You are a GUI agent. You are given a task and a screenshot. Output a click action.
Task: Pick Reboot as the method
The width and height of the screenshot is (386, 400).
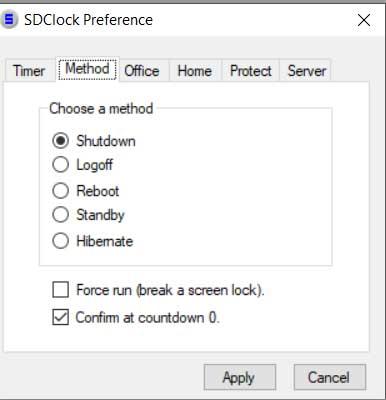coord(60,191)
